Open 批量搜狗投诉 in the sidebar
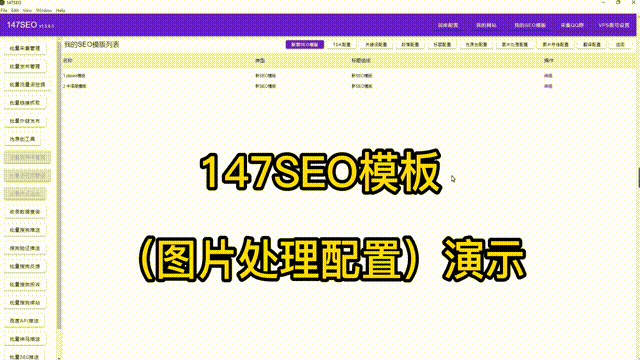The height and width of the screenshot is (360, 640). click(25, 284)
